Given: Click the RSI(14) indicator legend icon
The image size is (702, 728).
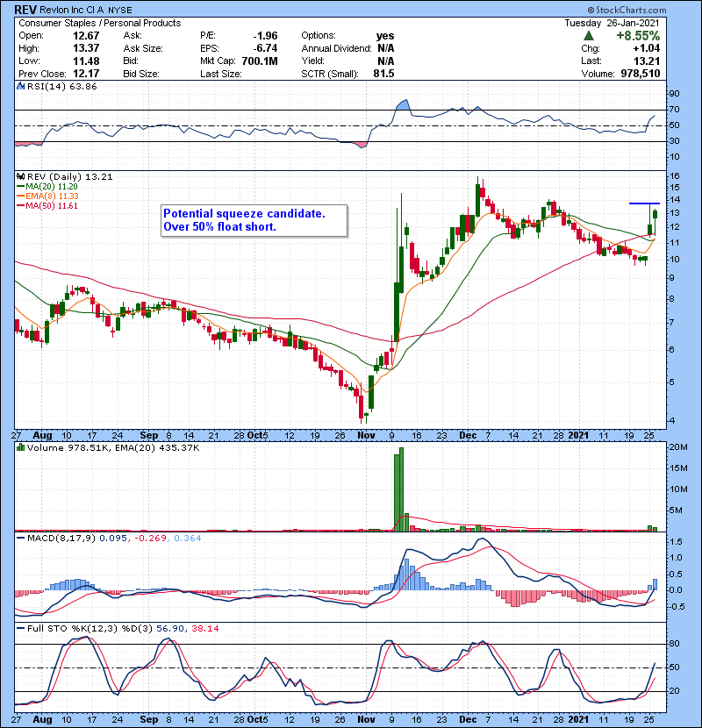Looking at the screenshot, I should point(19,87).
